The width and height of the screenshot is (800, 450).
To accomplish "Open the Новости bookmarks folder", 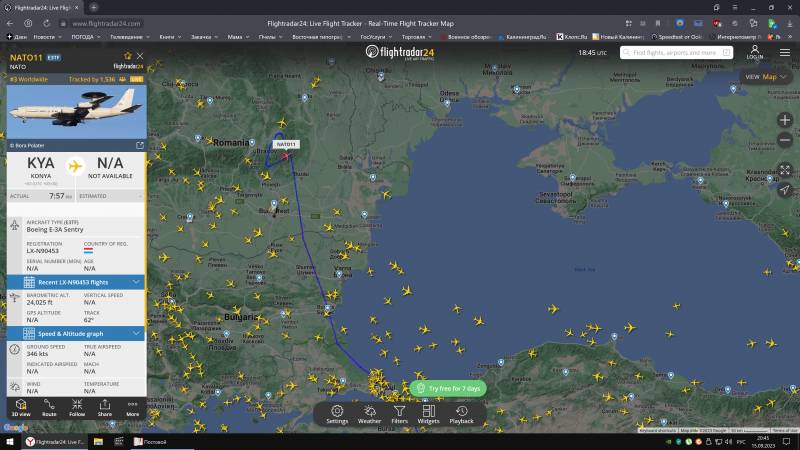I will [x=47, y=37].
